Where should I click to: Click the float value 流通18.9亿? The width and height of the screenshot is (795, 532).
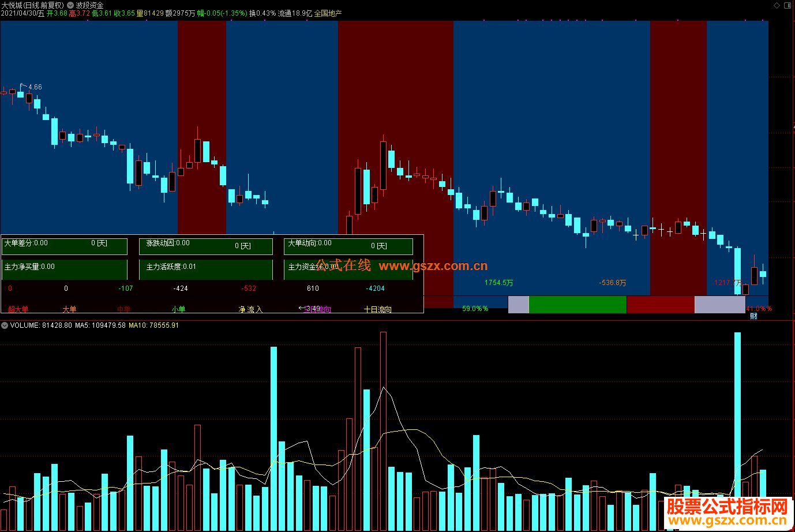tap(295, 13)
